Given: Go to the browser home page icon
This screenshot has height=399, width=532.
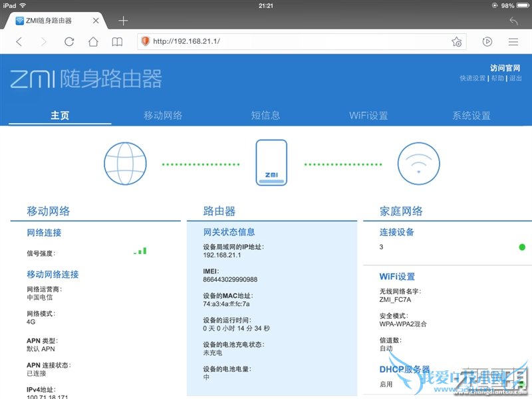Looking at the screenshot, I should point(93,42).
